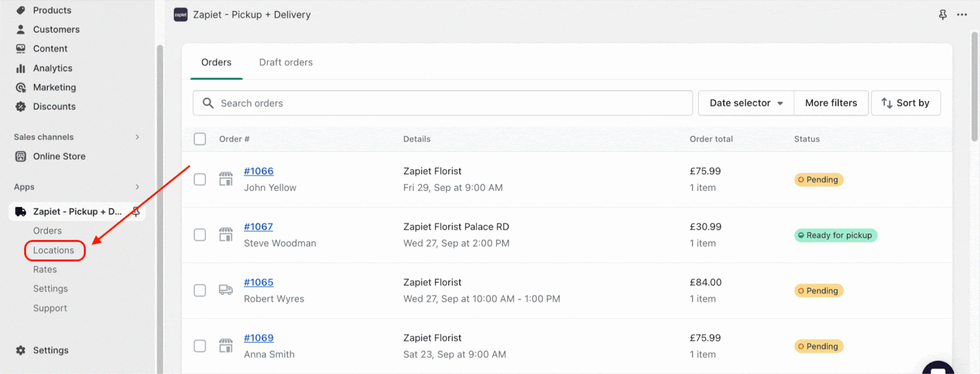
Task: Open the Date selector dropdown
Action: coord(746,103)
